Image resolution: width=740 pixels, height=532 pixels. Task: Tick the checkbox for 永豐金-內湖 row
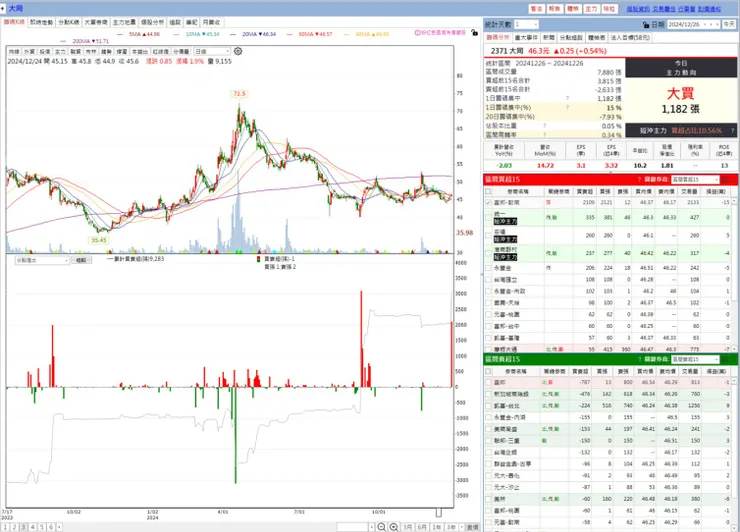point(488,417)
